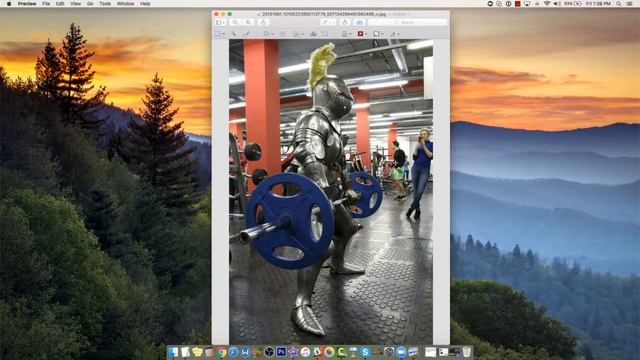Open the Selection tool type dropdown
The height and width of the screenshot is (360, 640).
[224, 34]
